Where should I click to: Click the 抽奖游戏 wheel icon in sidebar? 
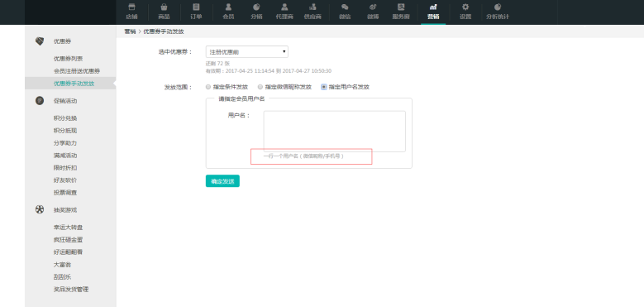(x=40, y=209)
